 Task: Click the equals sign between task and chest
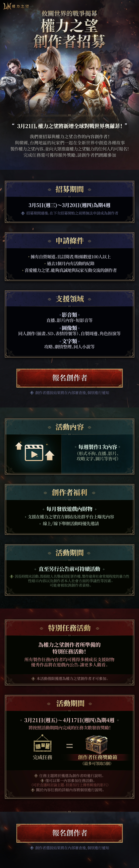click(69, 746)
